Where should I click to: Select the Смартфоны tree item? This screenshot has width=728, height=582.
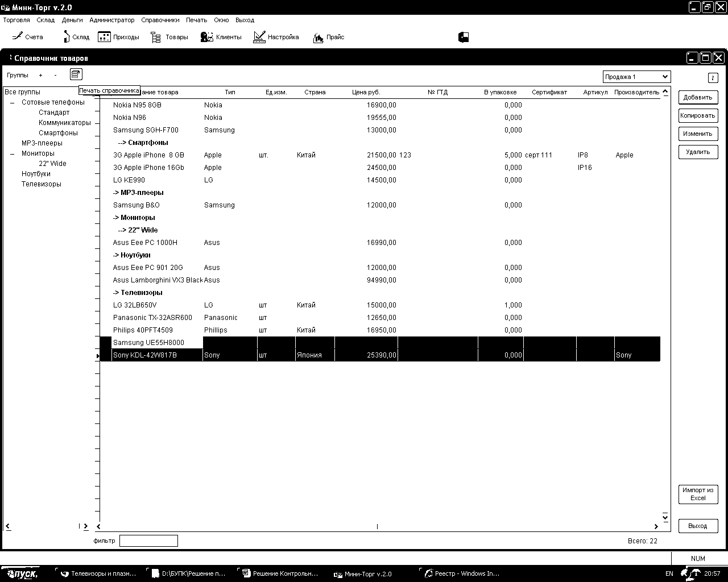pyautogui.click(x=58, y=133)
